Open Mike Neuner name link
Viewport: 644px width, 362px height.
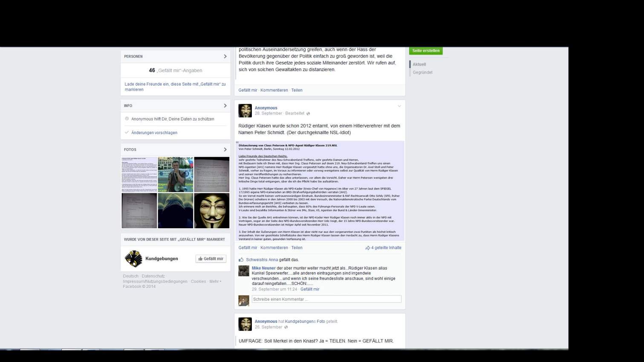[x=263, y=268]
